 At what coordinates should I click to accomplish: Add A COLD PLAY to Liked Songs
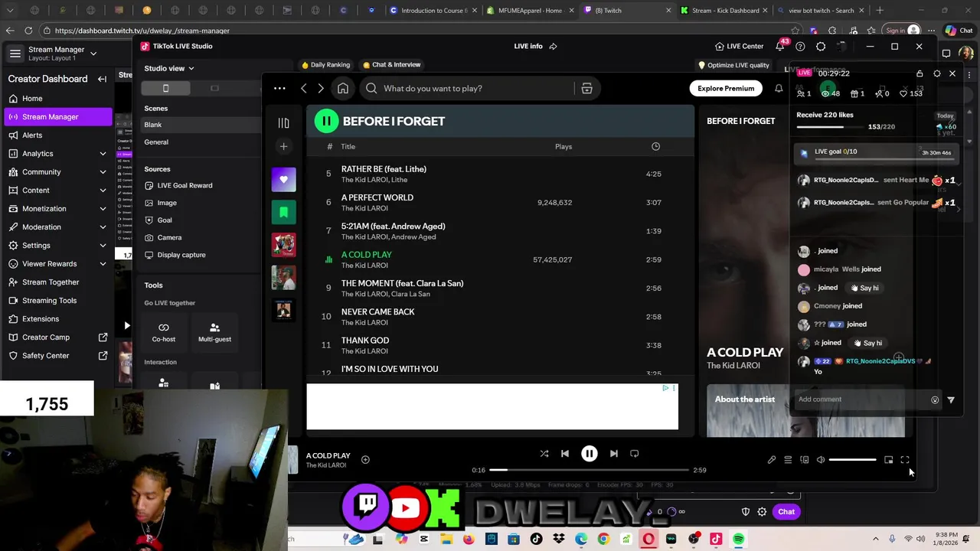pyautogui.click(x=365, y=460)
